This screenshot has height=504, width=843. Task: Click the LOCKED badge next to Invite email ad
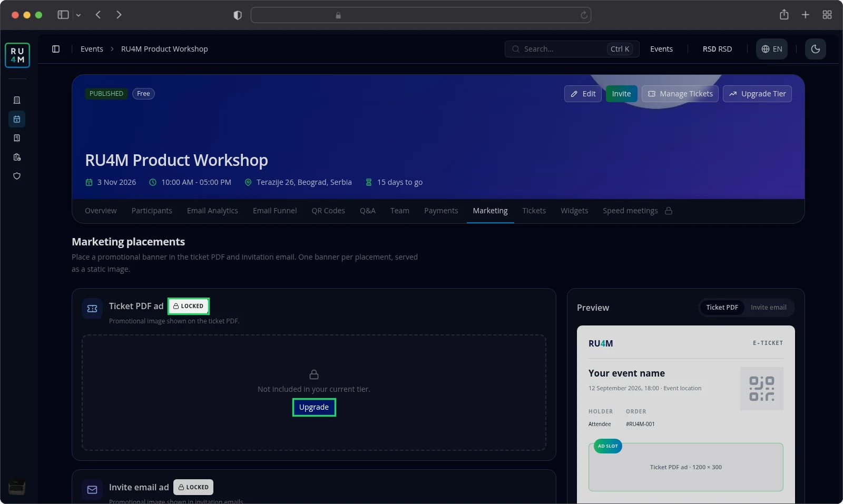pos(193,487)
